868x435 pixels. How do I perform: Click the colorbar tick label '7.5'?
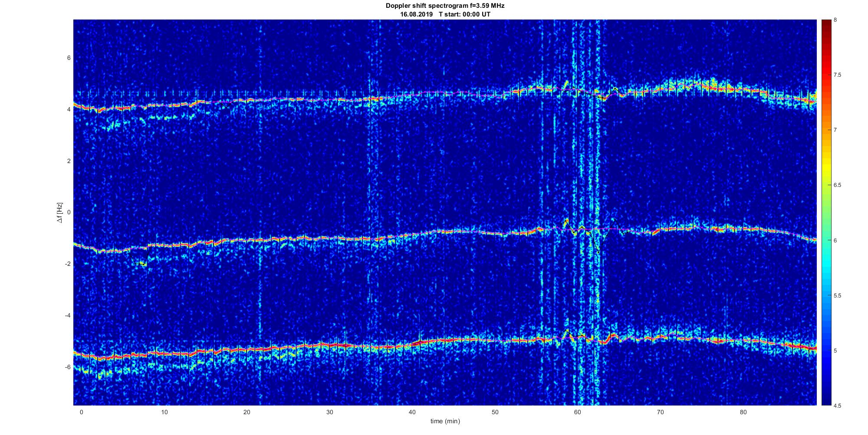click(837, 75)
